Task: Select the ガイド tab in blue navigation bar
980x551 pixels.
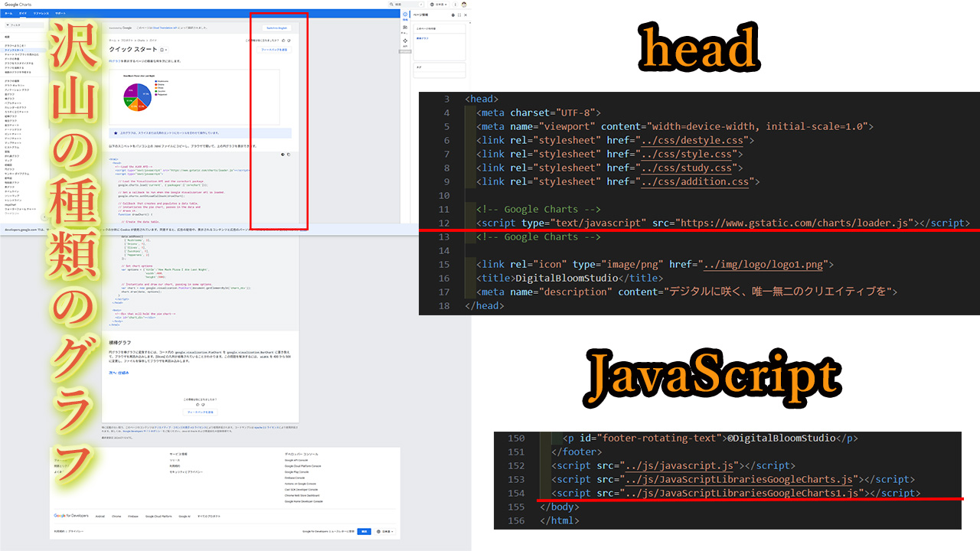Action: [x=22, y=14]
